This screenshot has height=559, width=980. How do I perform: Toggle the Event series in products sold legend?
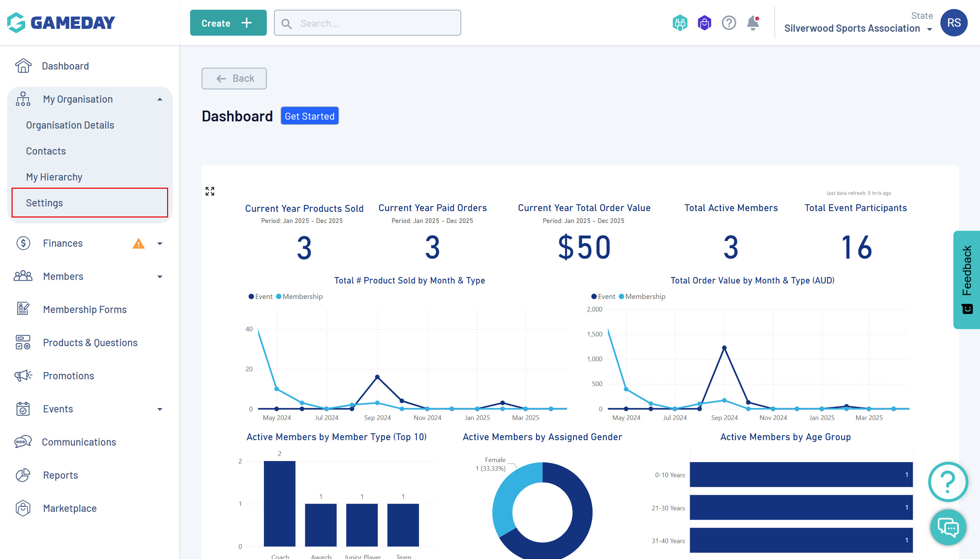coord(261,296)
